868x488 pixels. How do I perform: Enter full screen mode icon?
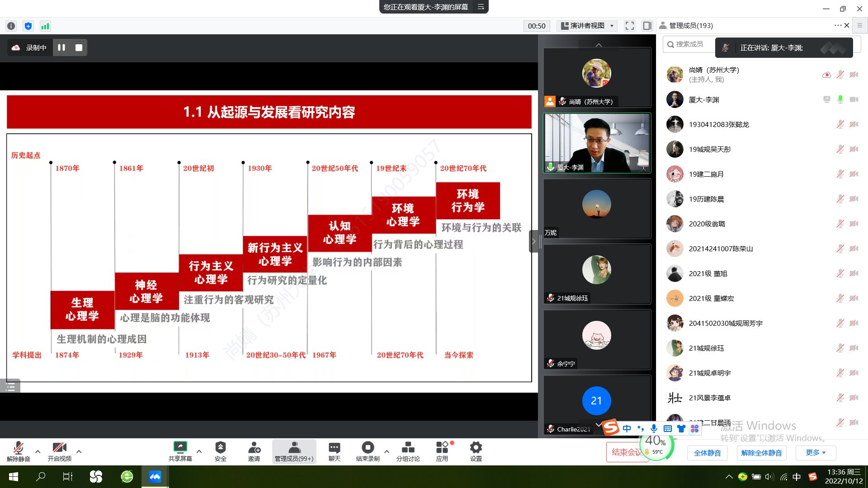[x=630, y=26]
